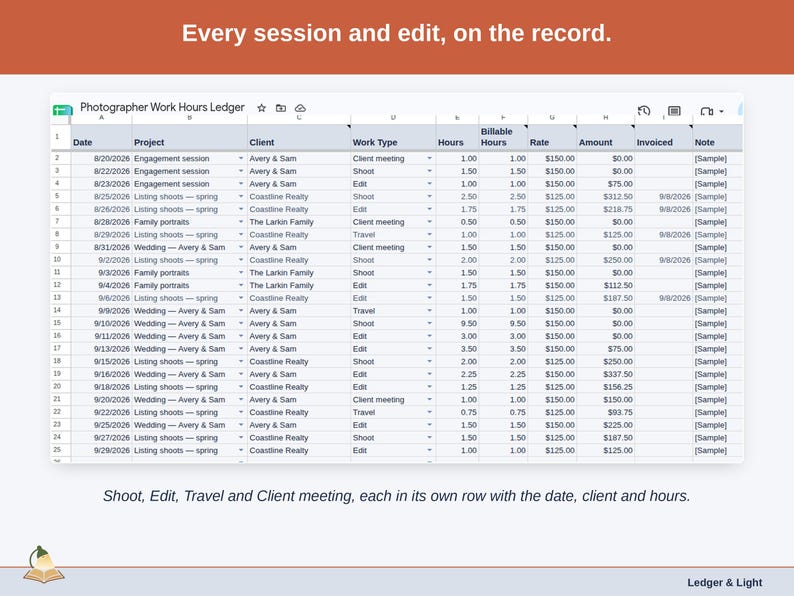Viewport: 794px width, 596px height.
Task: Open Project dropdown for 8/20/2026 row
Action: pyautogui.click(x=241, y=158)
